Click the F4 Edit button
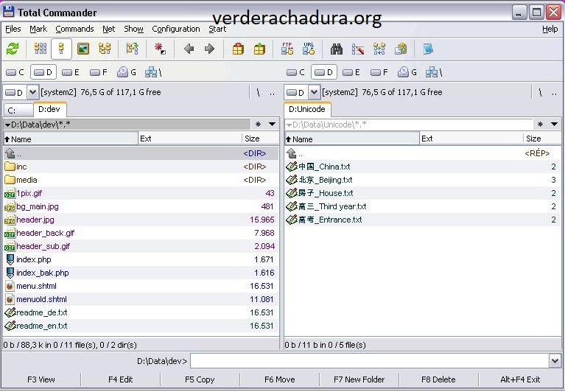The height and width of the screenshot is (392, 565). (120, 379)
